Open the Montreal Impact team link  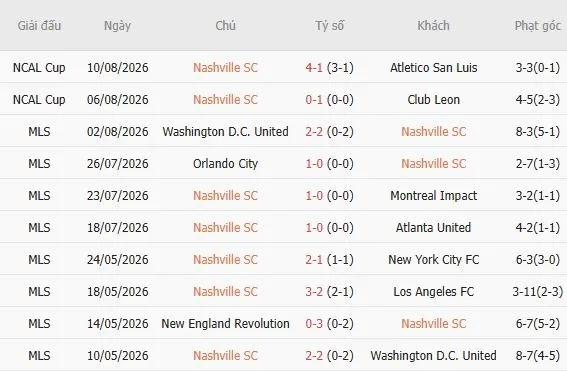(x=434, y=196)
